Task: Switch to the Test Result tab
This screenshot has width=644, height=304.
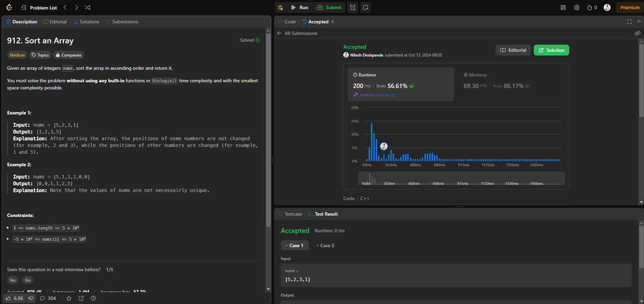Action: (323, 214)
